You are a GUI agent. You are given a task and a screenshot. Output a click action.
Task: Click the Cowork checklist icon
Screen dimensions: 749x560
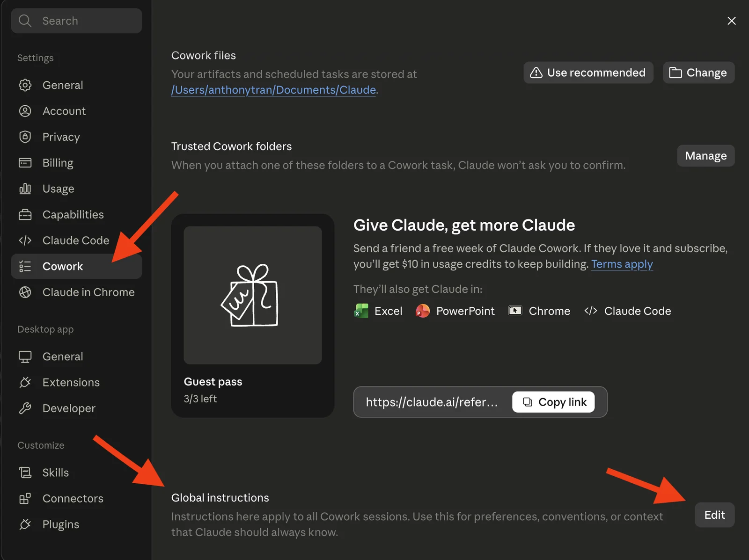coord(25,266)
